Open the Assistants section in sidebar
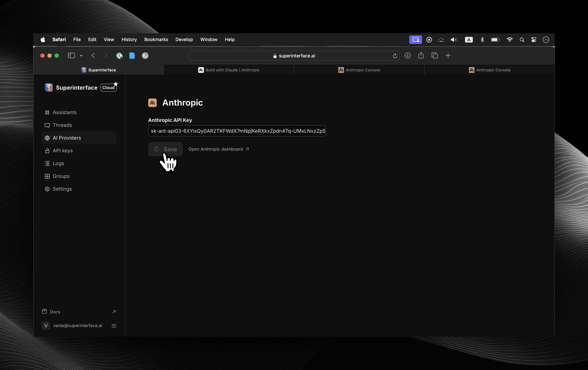This screenshot has height=370, width=588. tap(65, 112)
